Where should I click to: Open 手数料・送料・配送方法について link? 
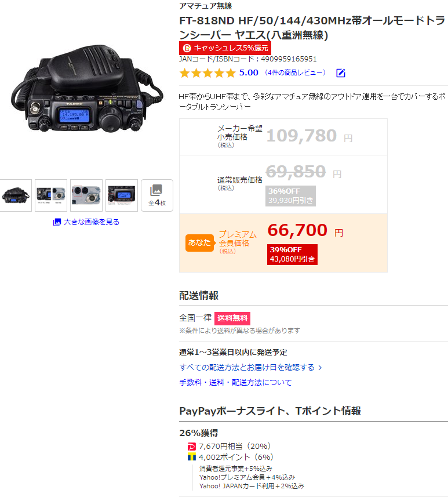click(235, 383)
